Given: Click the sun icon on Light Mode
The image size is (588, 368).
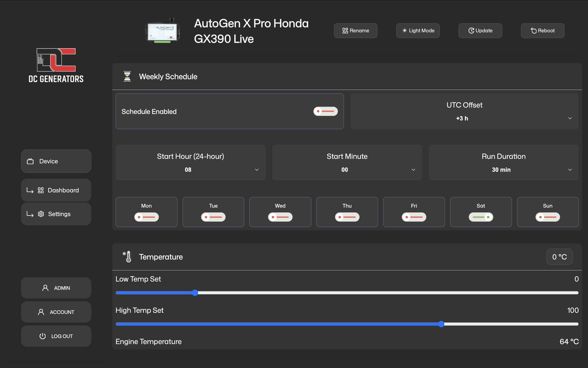Looking at the screenshot, I should pos(404,31).
